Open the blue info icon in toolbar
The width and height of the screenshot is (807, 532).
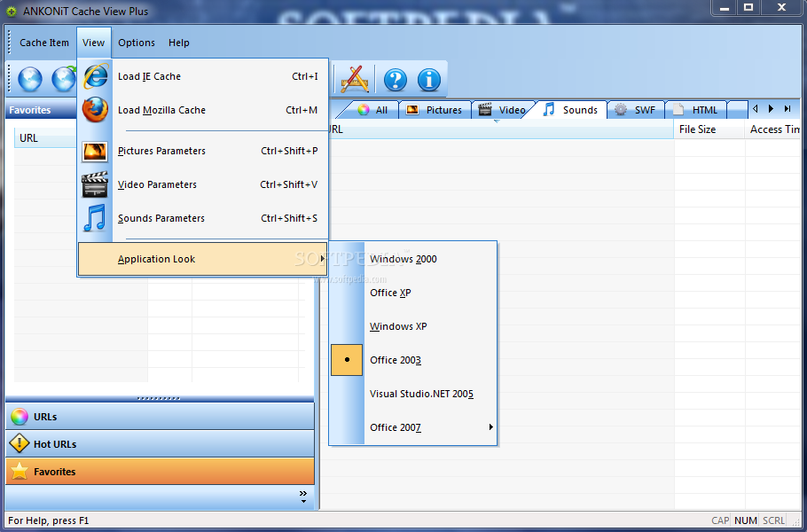coord(428,80)
